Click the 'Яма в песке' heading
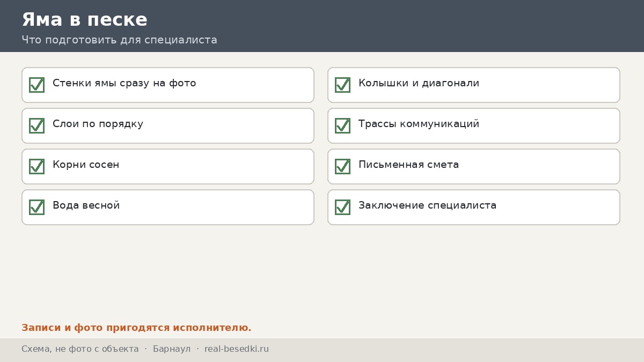 point(85,20)
